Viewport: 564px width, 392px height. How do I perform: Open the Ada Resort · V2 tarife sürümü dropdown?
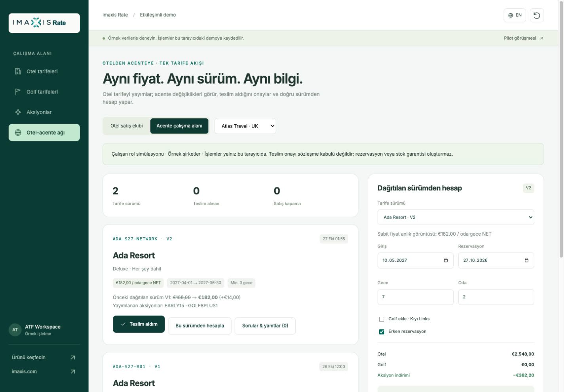(x=456, y=217)
